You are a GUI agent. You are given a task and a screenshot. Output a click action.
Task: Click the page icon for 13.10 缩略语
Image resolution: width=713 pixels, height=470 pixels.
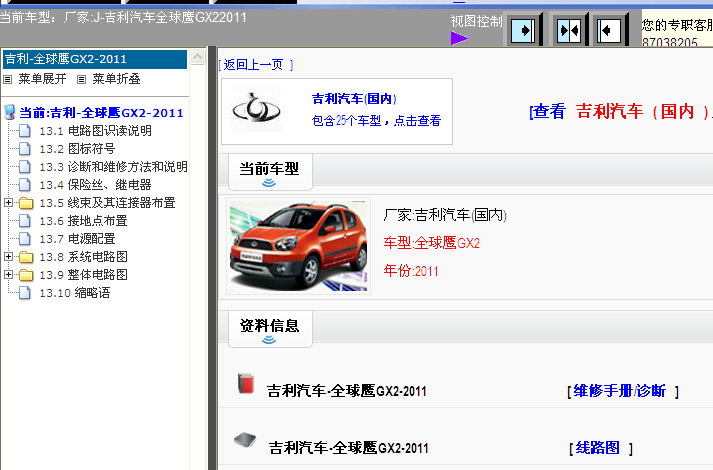click(x=25, y=293)
